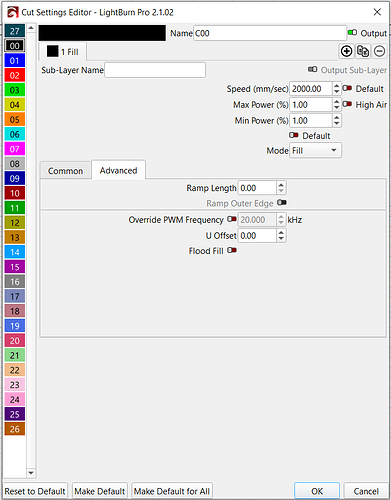Select layer 00 black swatch
The height and width of the screenshot is (500, 391).
coord(15,46)
